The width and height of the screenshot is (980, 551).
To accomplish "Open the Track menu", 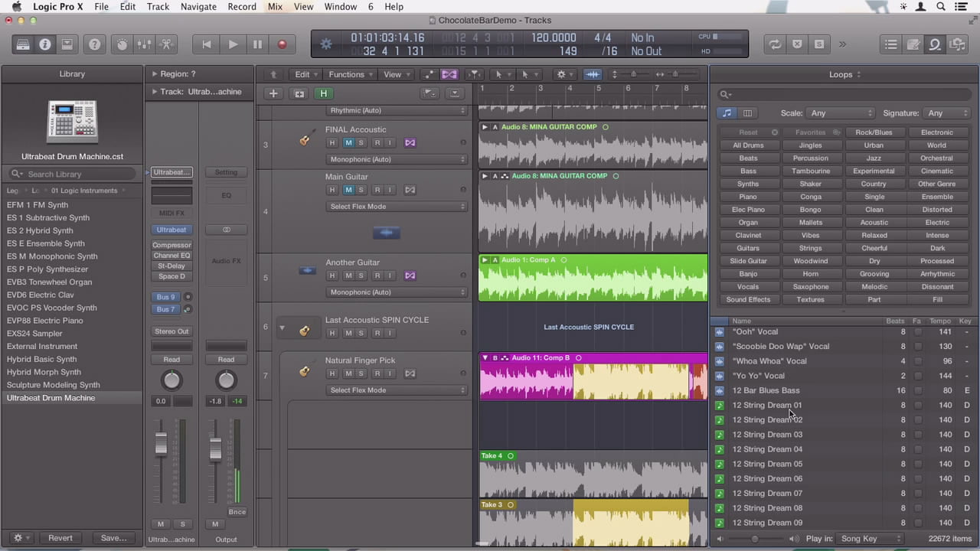I will point(158,7).
